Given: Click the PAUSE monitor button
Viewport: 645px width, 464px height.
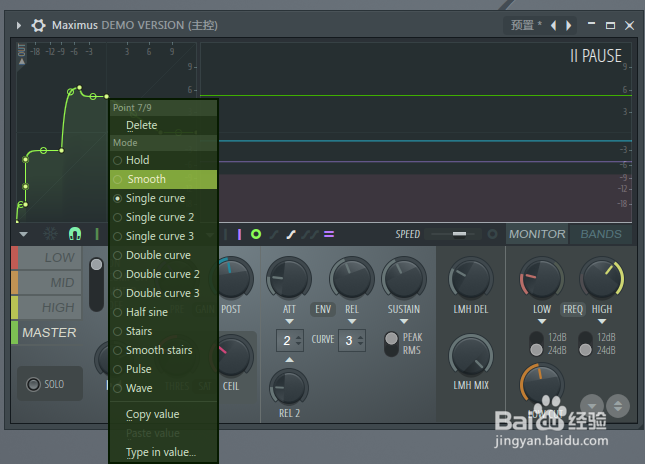Looking at the screenshot, I should (x=596, y=56).
